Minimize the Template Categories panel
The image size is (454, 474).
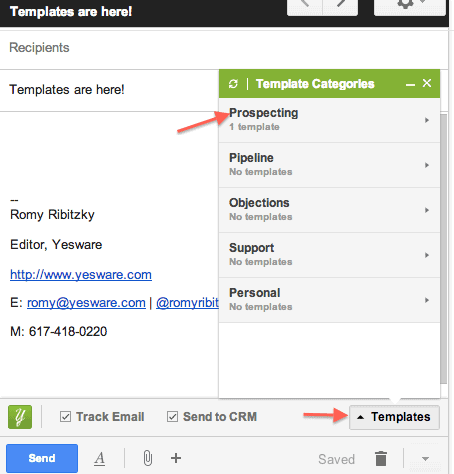click(x=410, y=85)
